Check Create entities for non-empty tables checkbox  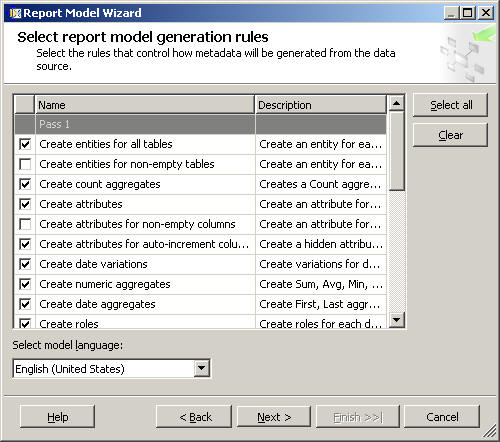25,164
